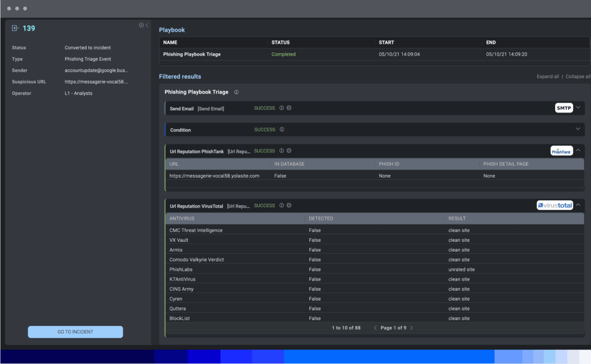Click the GO TO INCIDENT button
Viewport: 591px width, 364px height.
[x=75, y=332]
